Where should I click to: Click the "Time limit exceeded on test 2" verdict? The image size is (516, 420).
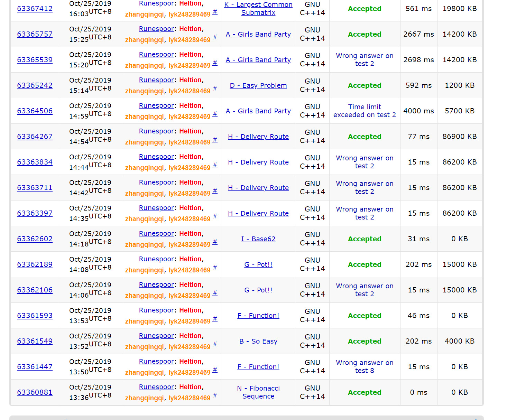click(365, 111)
